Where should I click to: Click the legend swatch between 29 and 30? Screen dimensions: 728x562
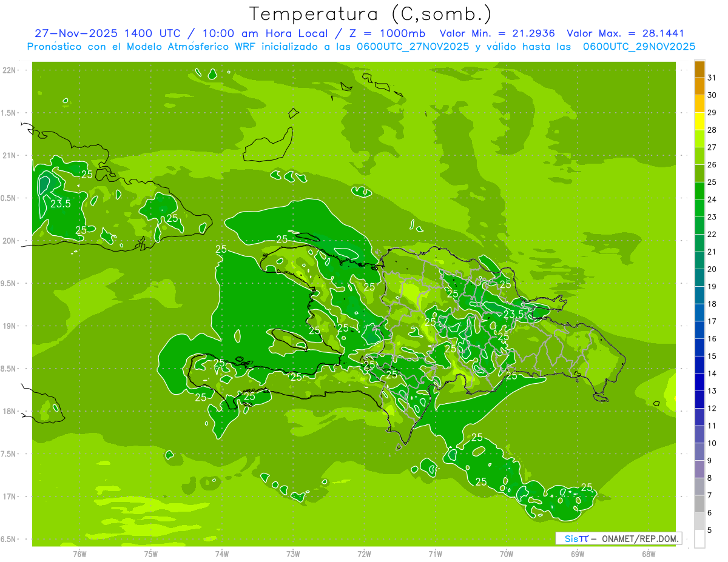click(x=699, y=104)
